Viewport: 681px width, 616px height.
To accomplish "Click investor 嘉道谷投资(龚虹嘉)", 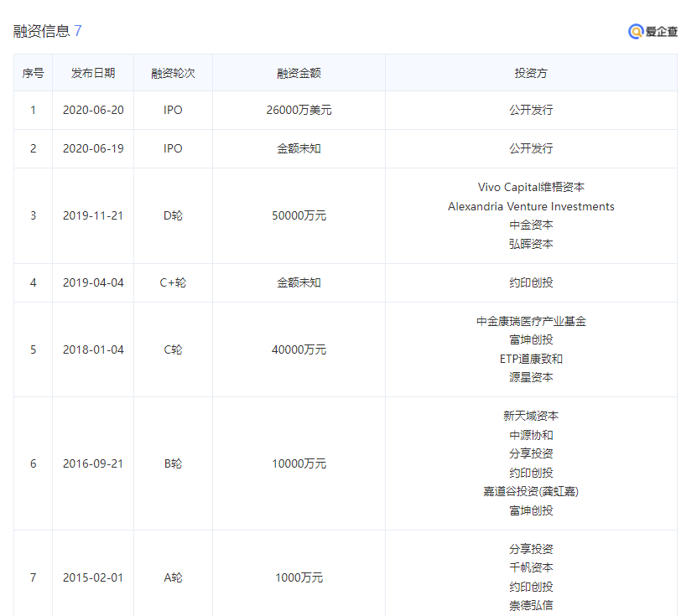I will click(531, 491).
